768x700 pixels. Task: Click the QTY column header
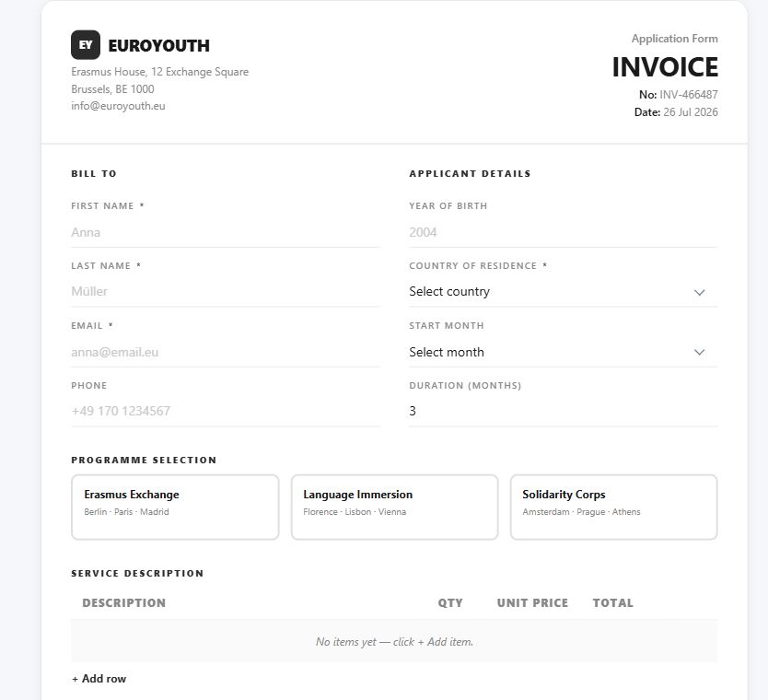click(450, 603)
